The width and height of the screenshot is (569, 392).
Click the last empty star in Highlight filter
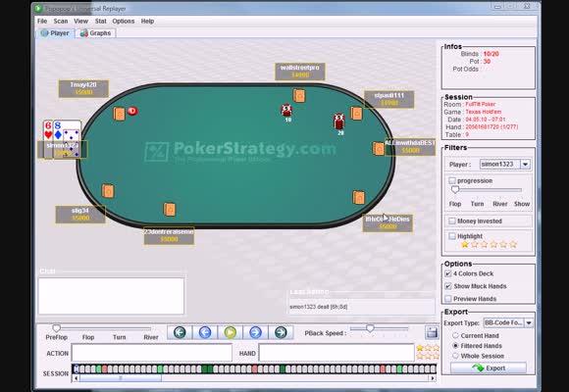click(x=513, y=244)
